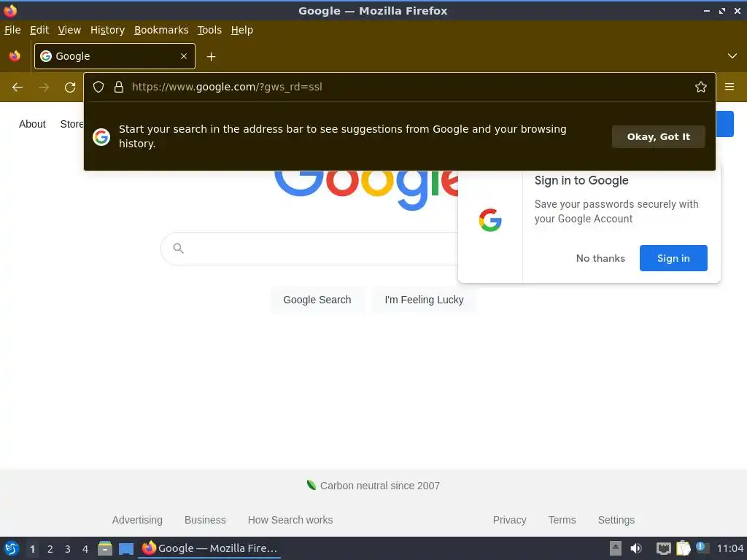Screen dimensions: 747x560
Task: Go forward one page
Action: [x=44, y=87]
